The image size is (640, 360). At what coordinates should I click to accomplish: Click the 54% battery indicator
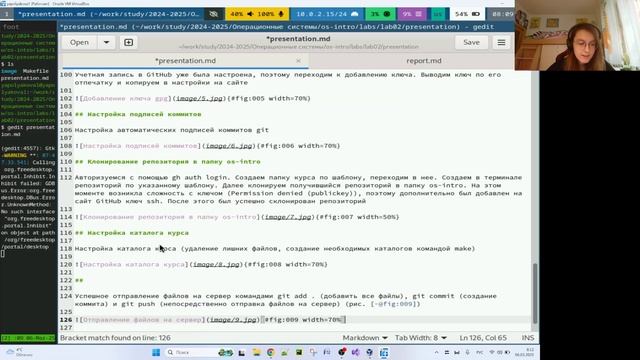point(467,14)
